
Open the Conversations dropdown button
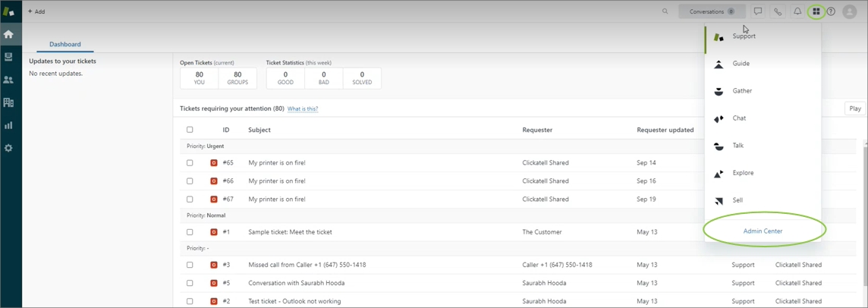[711, 11]
